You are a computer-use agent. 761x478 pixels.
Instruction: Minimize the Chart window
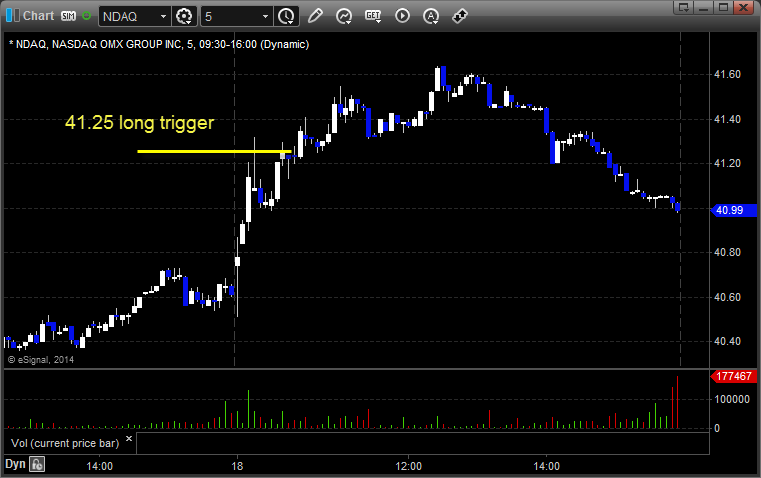click(703, 7)
